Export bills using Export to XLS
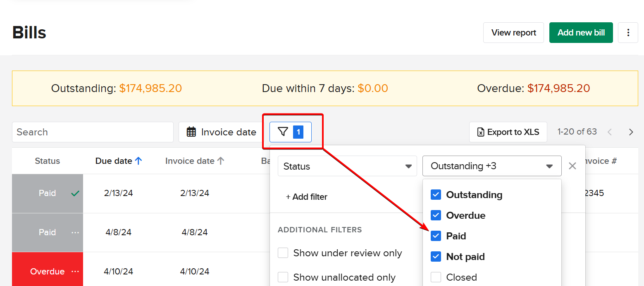The height and width of the screenshot is (286, 644). pos(508,132)
